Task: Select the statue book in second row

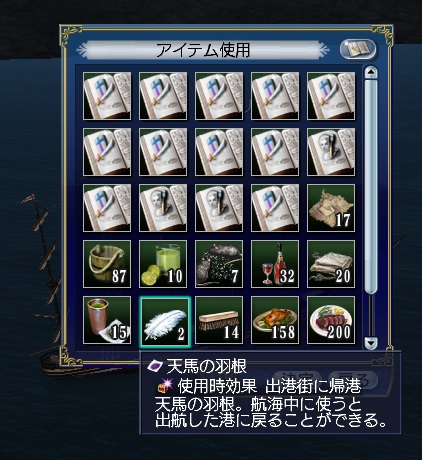Action: [331, 152]
